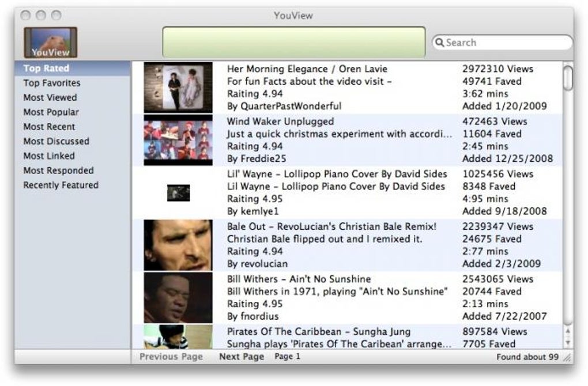Select title 'Her Morning Elegance / Oren Lavie'

click(307, 69)
